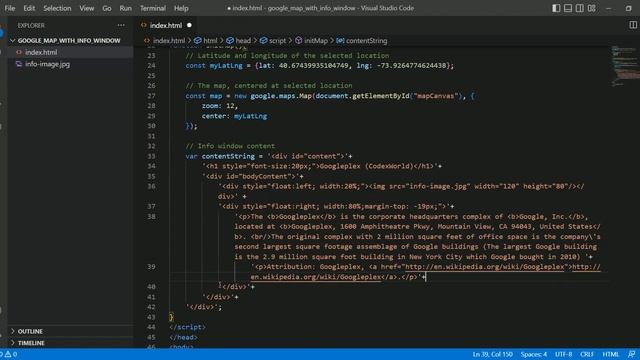The height and width of the screenshot is (360, 640).
Task: Open the Help menu
Action: pyautogui.click(x=181, y=8)
